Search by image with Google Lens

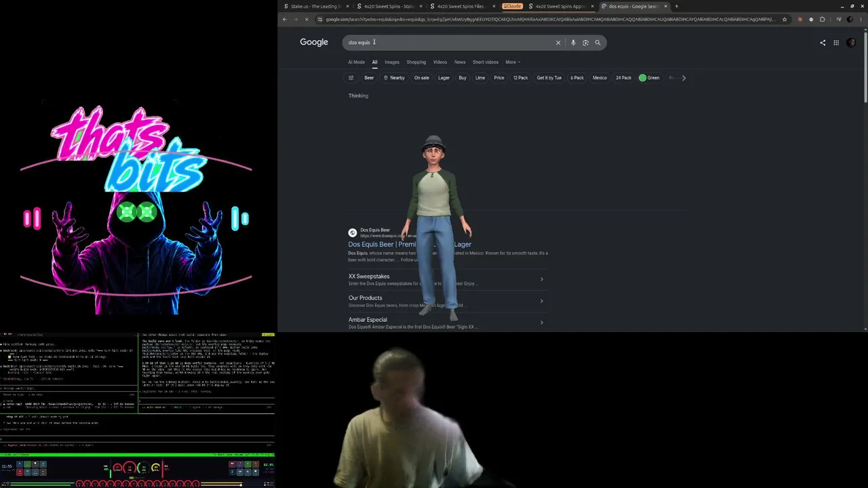pos(585,43)
